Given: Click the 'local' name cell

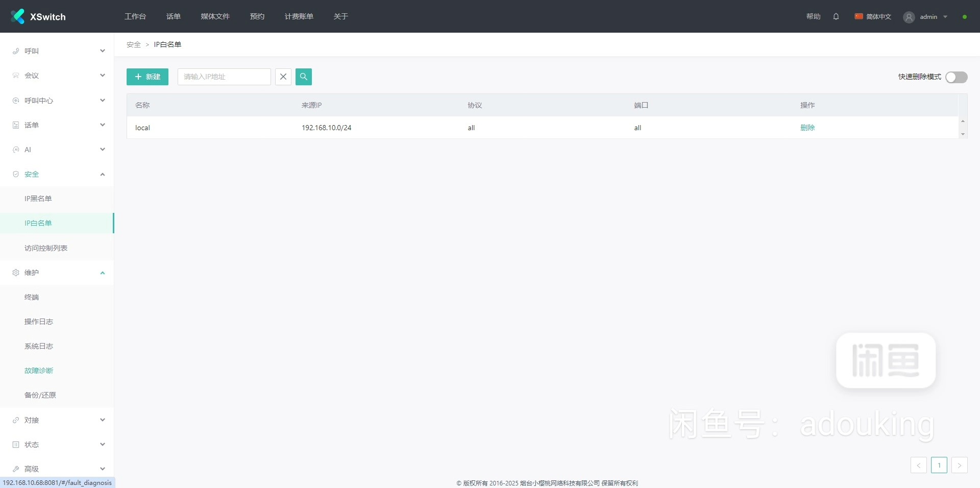Looking at the screenshot, I should point(142,128).
